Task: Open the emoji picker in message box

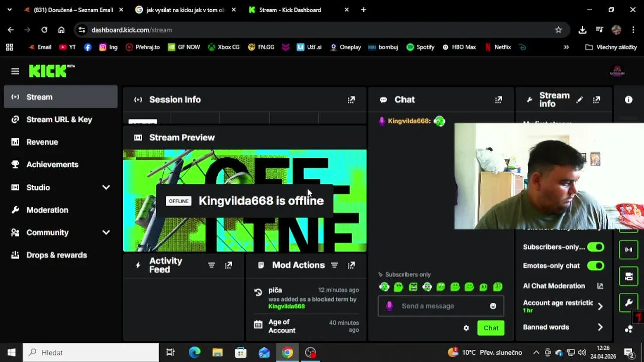Action: coord(493,306)
